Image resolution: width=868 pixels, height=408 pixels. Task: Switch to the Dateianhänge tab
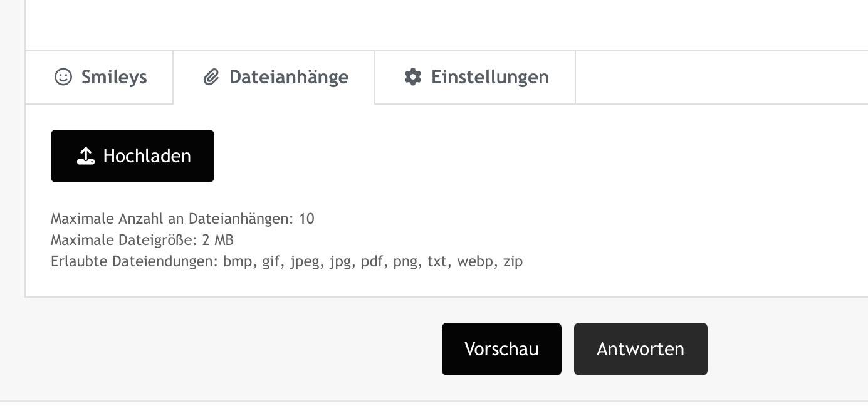coord(288,77)
